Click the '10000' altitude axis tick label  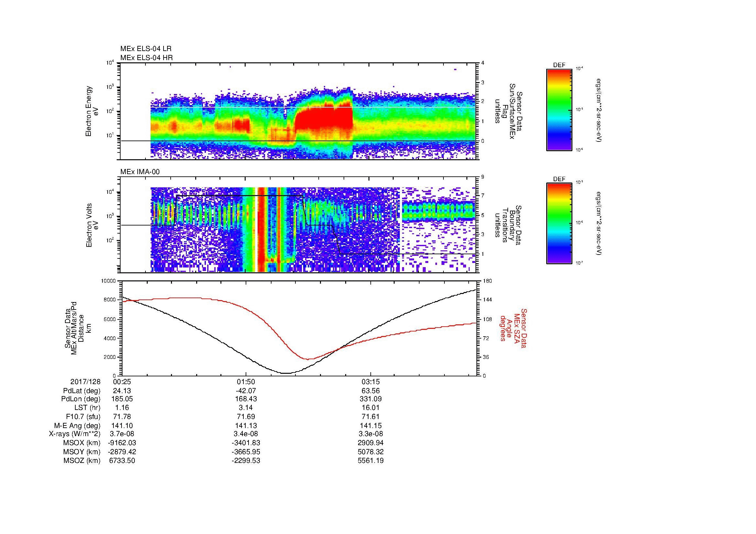click(x=108, y=281)
